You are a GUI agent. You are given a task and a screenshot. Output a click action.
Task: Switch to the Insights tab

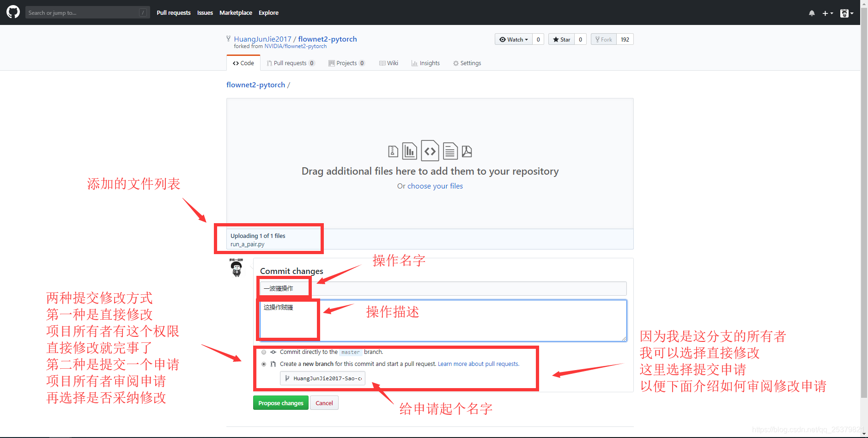pos(425,63)
